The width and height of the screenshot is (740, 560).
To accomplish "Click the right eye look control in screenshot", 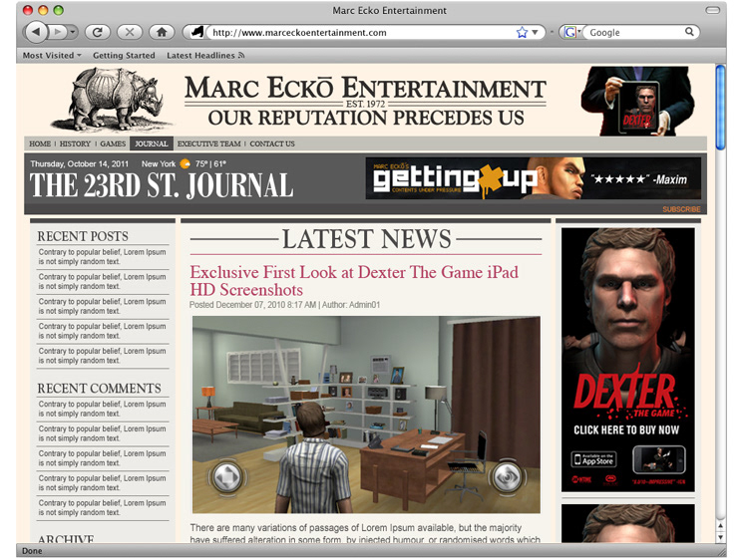I will coord(507,477).
